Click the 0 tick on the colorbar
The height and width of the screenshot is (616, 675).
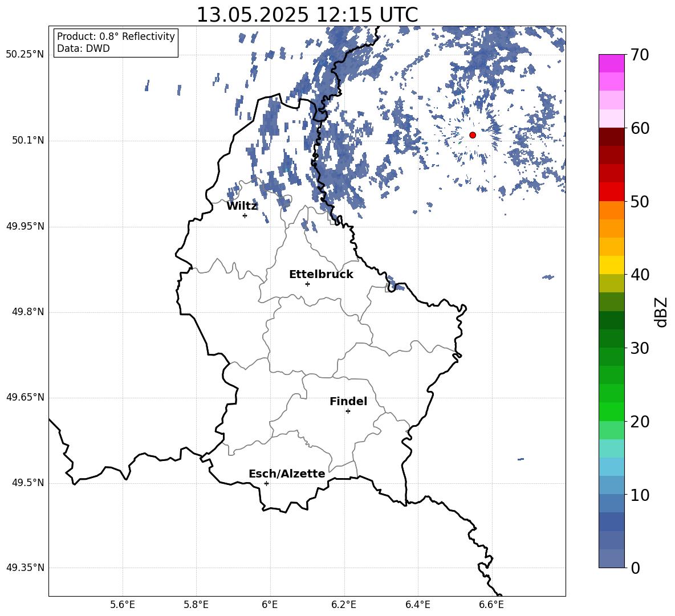click(x=636, y=568)
